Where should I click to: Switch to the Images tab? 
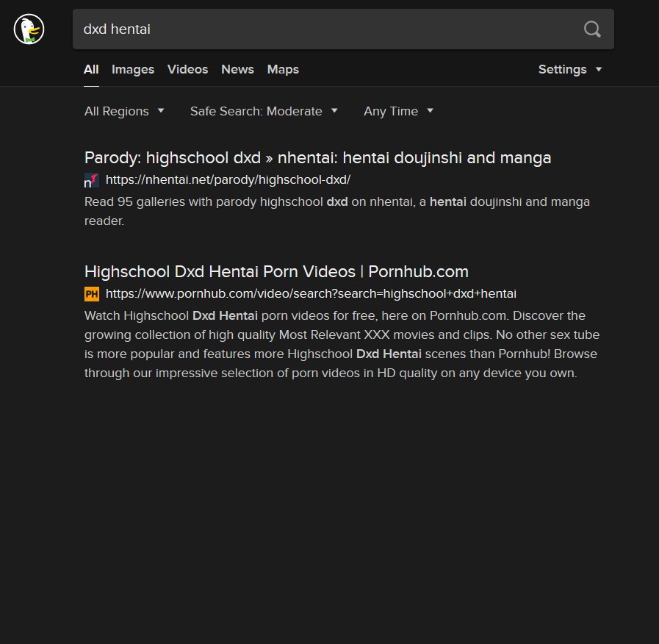tap(133, 69)
